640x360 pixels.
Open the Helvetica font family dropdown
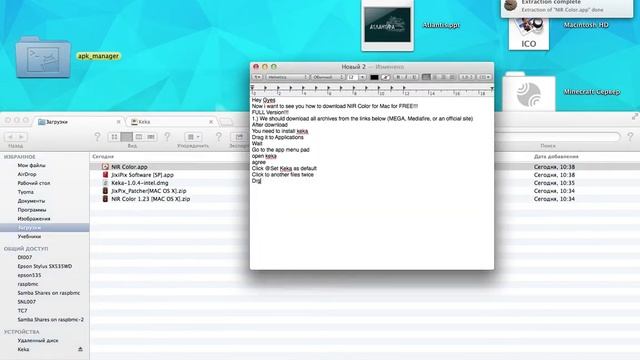287,77
